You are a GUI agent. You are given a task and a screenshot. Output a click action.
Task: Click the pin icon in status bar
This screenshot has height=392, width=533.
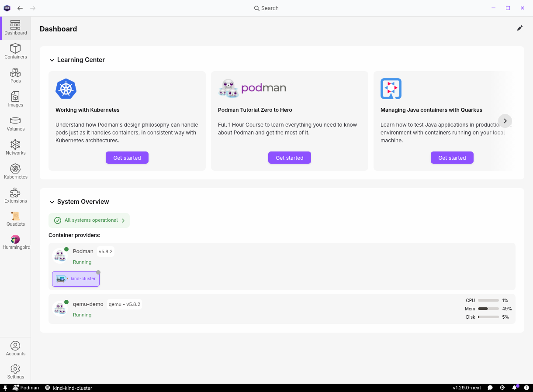pos(5,388)
